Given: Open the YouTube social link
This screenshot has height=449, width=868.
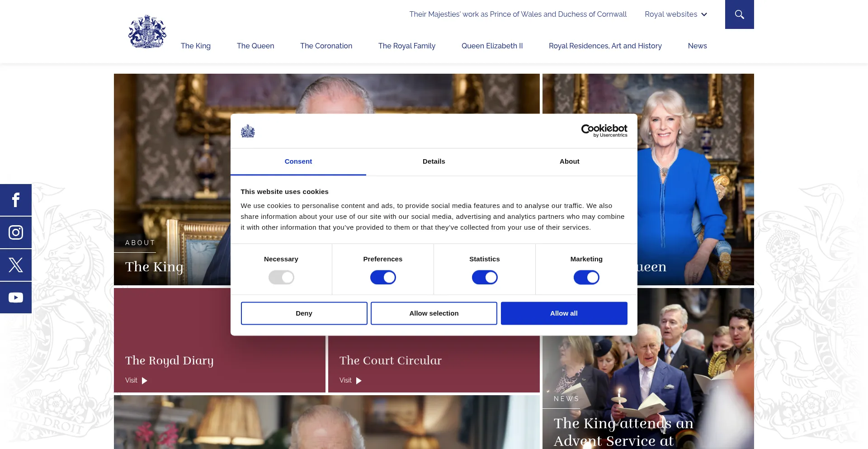Looking at the screenshot, I should [x=16, y=298].
